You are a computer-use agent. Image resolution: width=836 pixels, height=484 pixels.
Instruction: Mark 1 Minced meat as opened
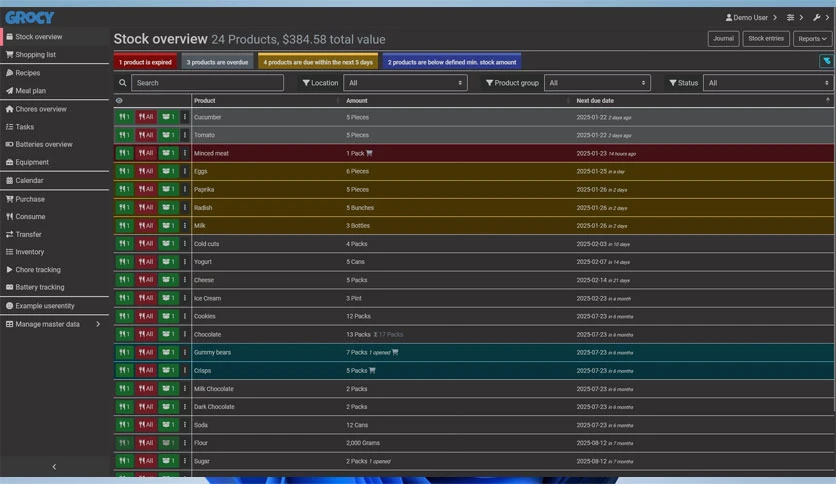pos(168,153)
